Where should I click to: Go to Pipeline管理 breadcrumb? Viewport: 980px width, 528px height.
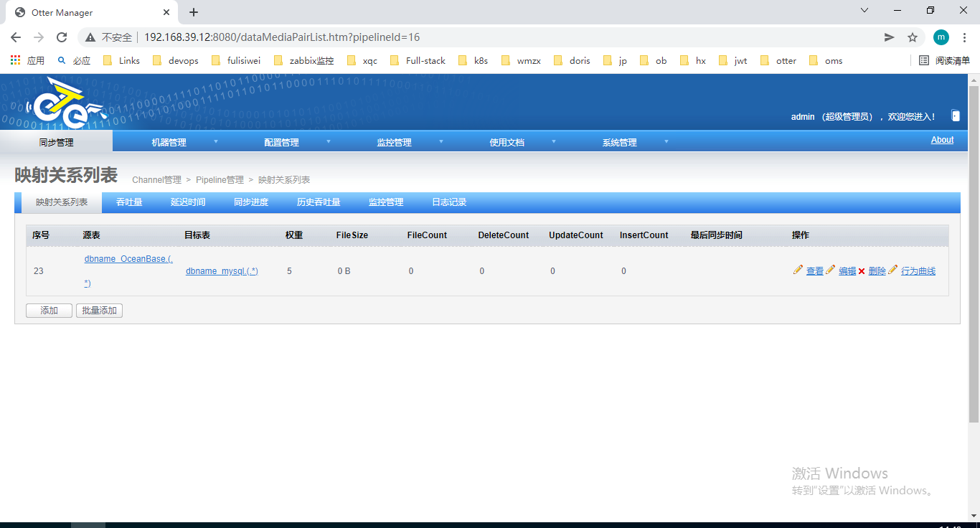click(220, 180)
